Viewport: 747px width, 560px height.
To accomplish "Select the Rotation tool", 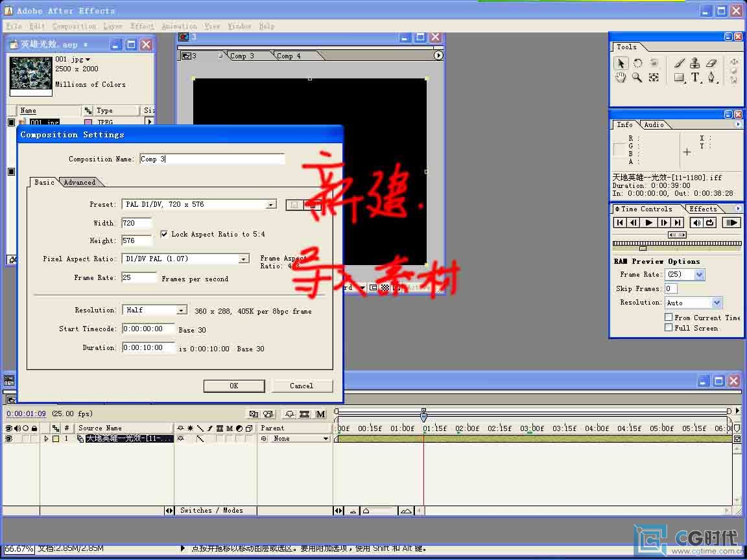I will tap(637, 64).
